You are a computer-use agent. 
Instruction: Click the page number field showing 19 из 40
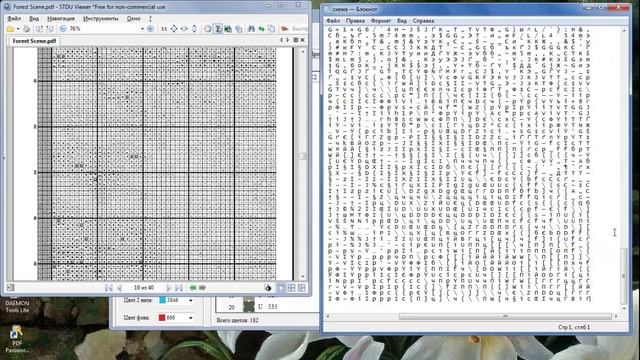click(144, 288)
